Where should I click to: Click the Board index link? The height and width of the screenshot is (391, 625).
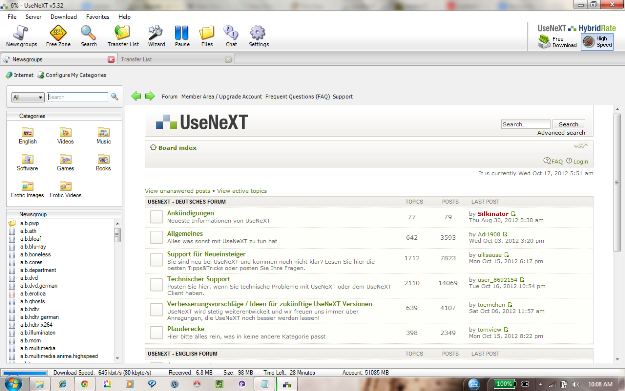coord(177,148)
